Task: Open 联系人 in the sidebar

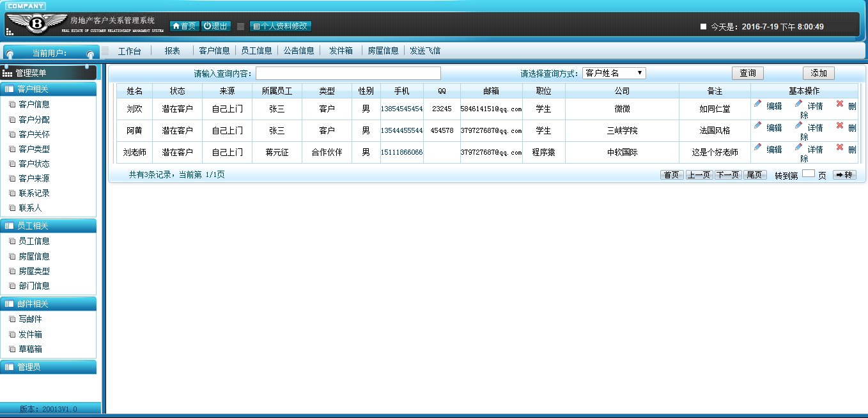Action: pyautogui.click(x=31, y=208)
